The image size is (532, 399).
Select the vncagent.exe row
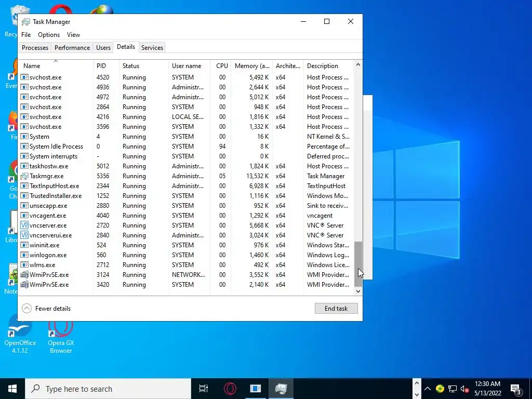pyautogui.click(x=187, y=216)
